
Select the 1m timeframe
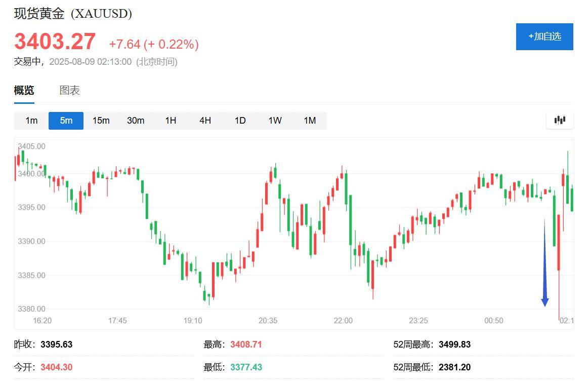coord(31,121)
